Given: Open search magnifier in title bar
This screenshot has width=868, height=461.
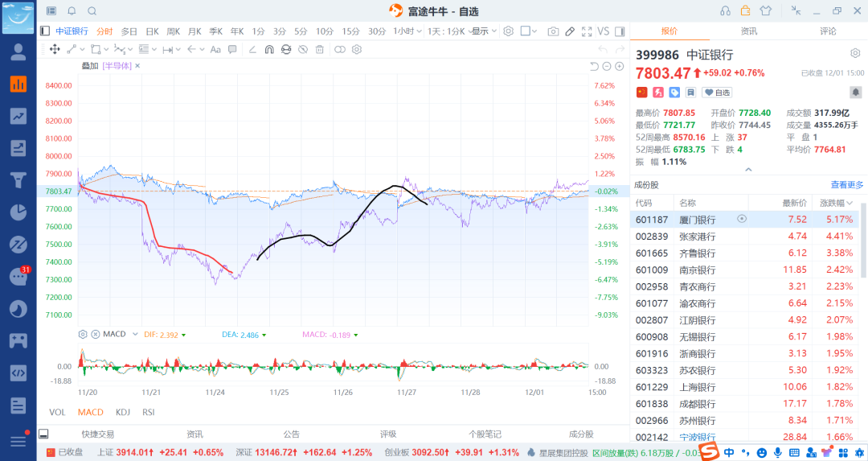Looking at the screenshot, I should pyautogui.click(x=92, y=11).
